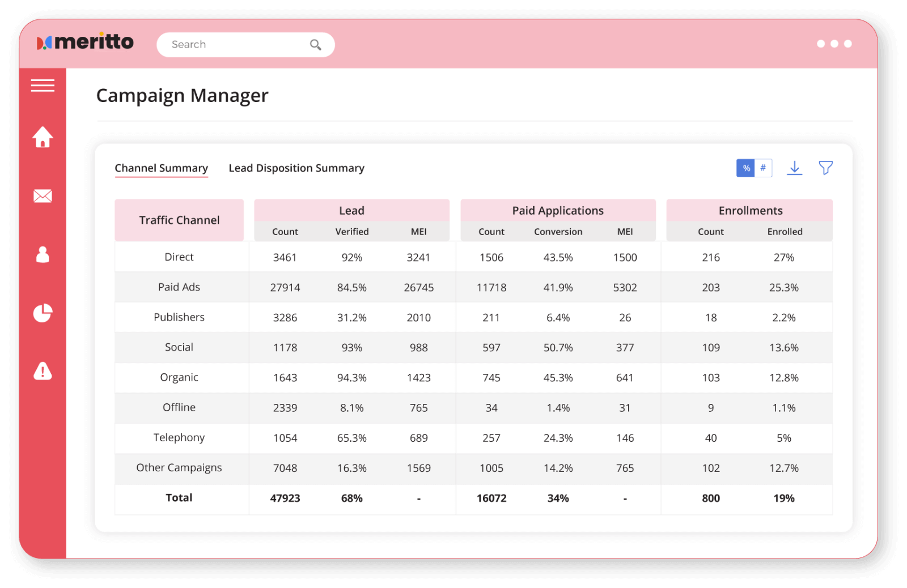Click the Campaign Manager heading
Image resolution: width=907 pixels, height=588 pixels.
click(183, 95)
